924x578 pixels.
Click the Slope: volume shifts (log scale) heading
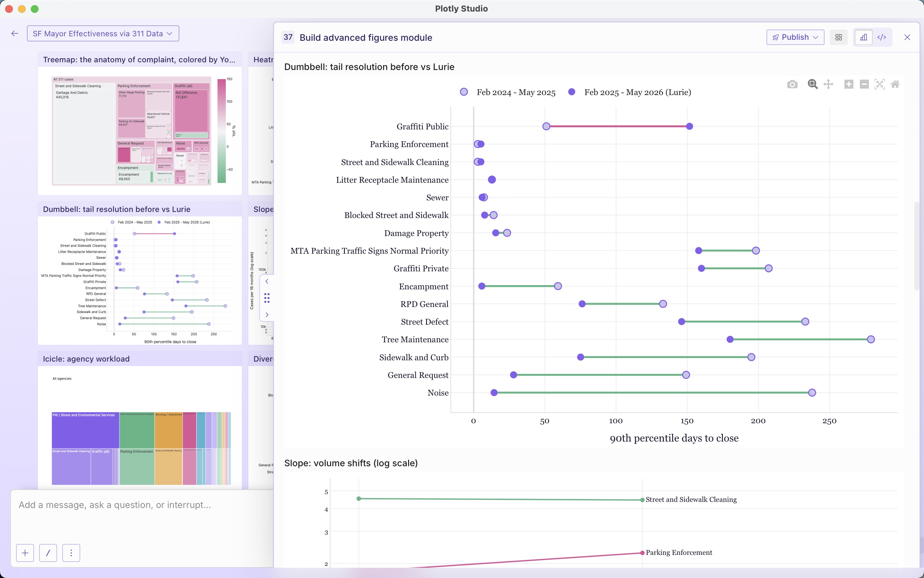tap(351, 463)
